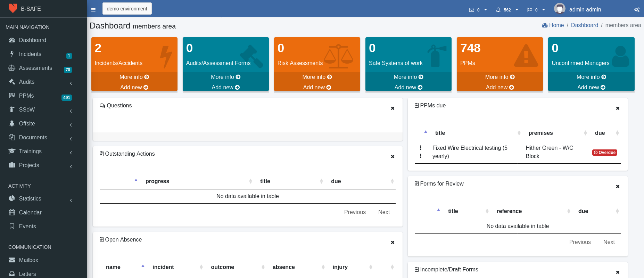
Task: Click admin admin username
Action: 585,10
